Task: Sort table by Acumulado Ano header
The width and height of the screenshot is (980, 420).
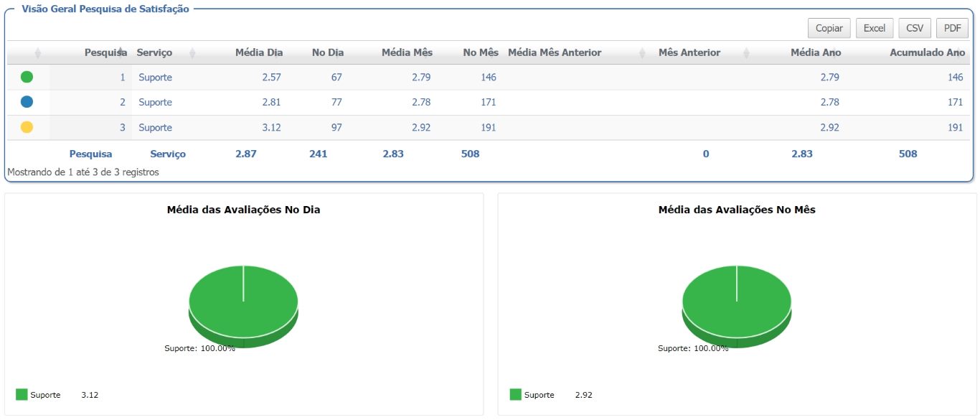Action: (927, 52)
